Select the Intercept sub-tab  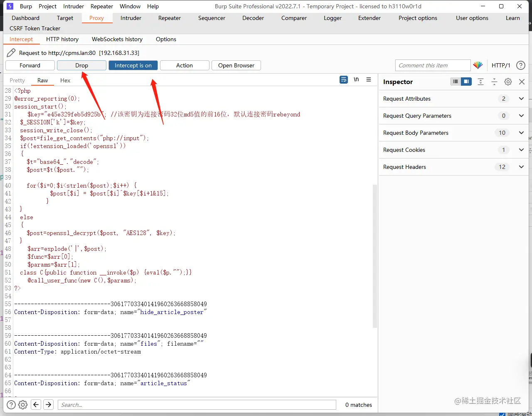pos(21,39)
